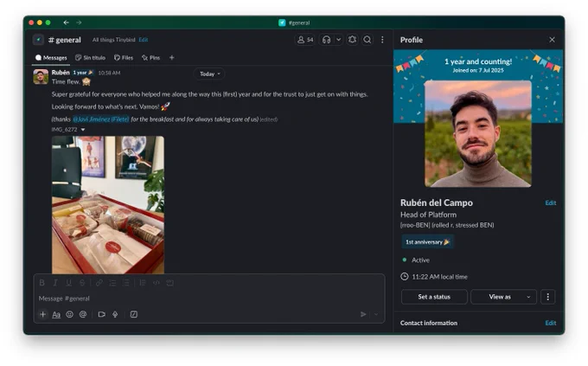Go back with the back arrow

66,22
